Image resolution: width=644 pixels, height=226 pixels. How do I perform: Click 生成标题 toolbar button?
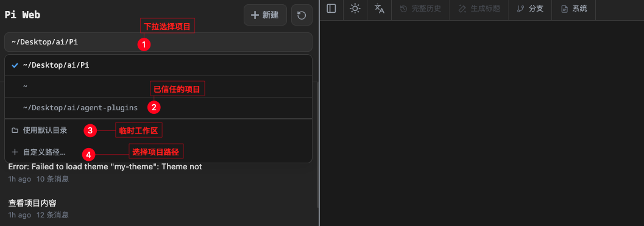(478, 9)
